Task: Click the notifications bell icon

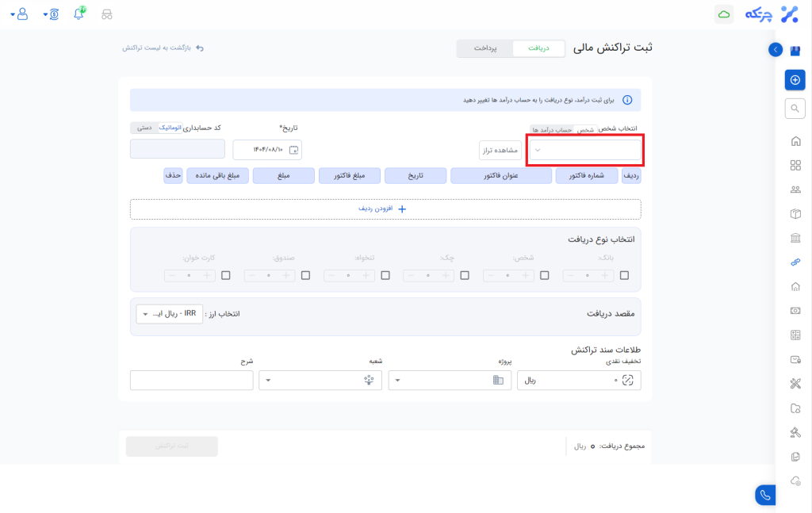Action: [79, 14]
